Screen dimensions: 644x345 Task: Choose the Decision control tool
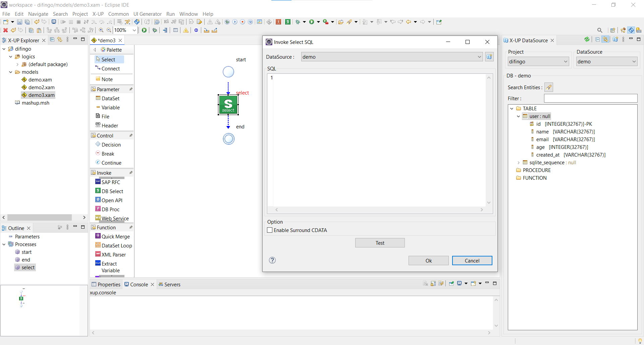[111, 145]
